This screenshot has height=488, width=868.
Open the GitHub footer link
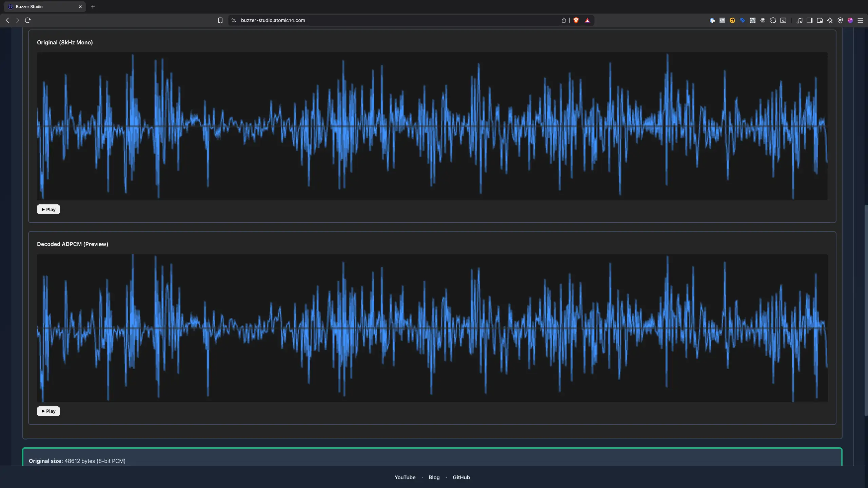tap(461, 477)
